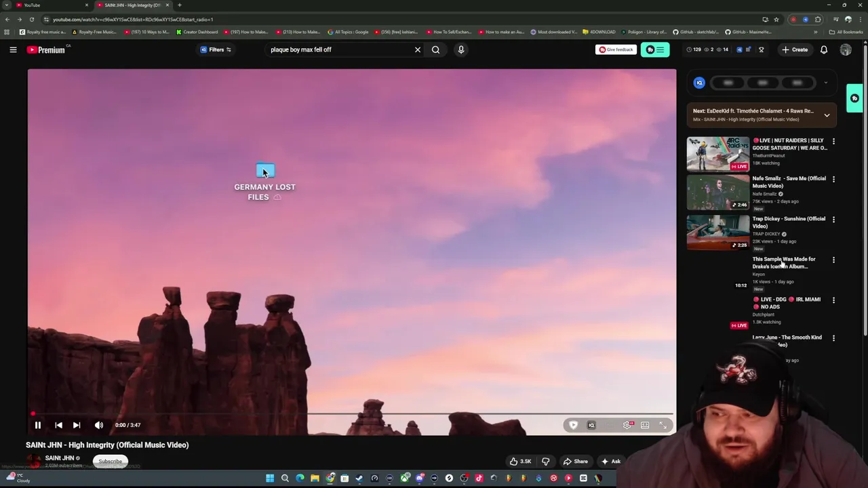This screenshot has width=868, height=488.
Task: Open options for DDG IRL MIAMI stream
Action: coord(833,300)
